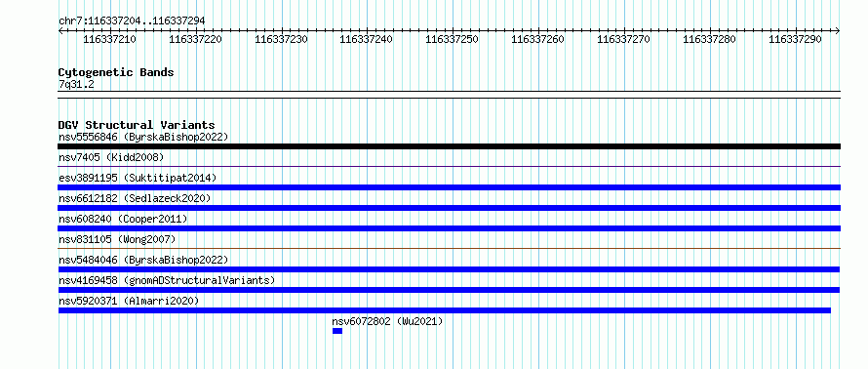Click ruler position 116337230
This screenshot has width=868, height=369.
tap(281, 39)
